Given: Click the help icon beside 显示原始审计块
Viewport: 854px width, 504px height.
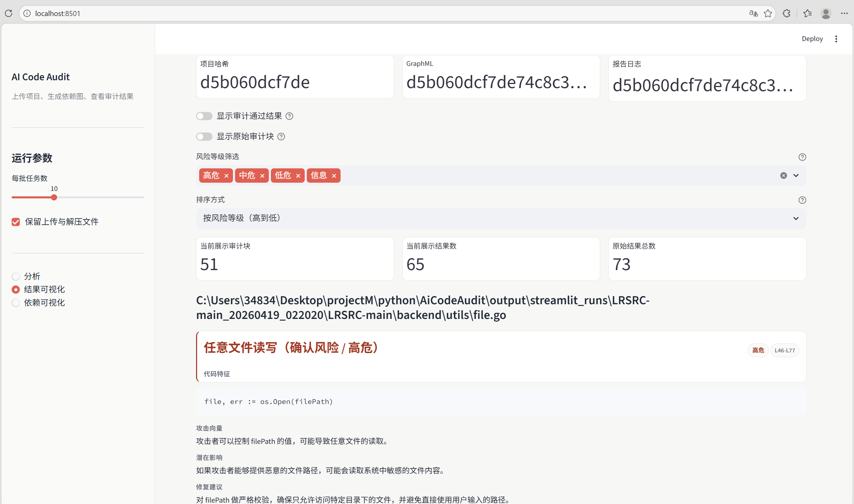Looking at the screenshot, I should (281, 137).
